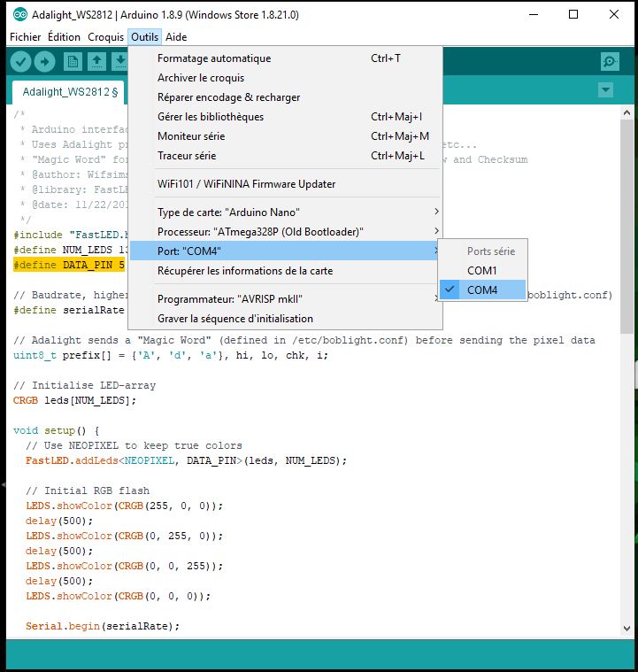The height and width of the screenshot is (672, 638).
Task: Click the #include "FastLED line
Action: [71, 235]
